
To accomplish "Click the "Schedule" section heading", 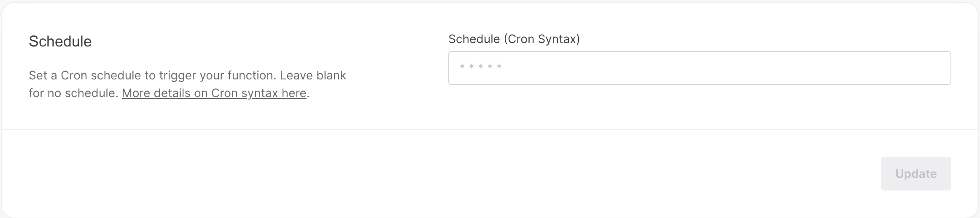I will point(60,41).
